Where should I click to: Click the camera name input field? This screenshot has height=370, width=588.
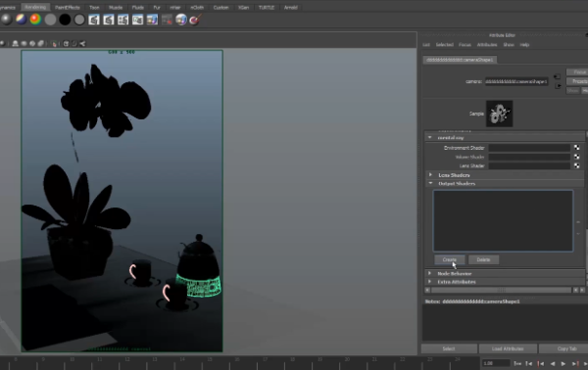point(516,81)
